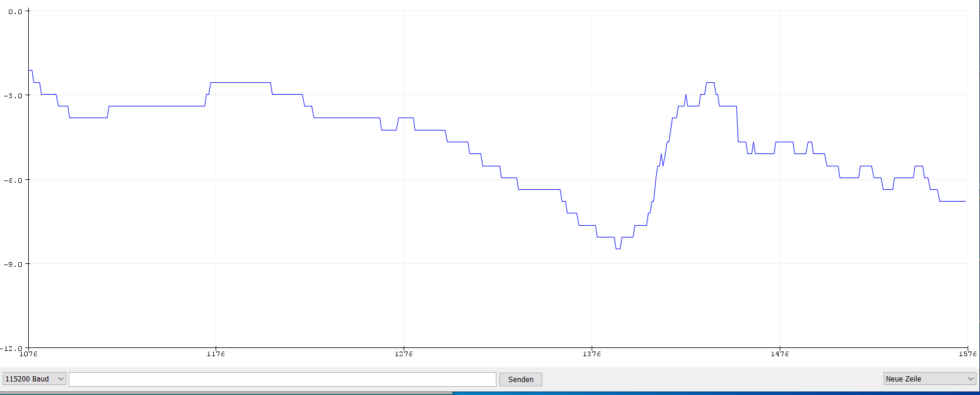The image size is (980, 395).
Task: Open the 115200 Baud rate dropdown
Action: [x=35, y=379]
